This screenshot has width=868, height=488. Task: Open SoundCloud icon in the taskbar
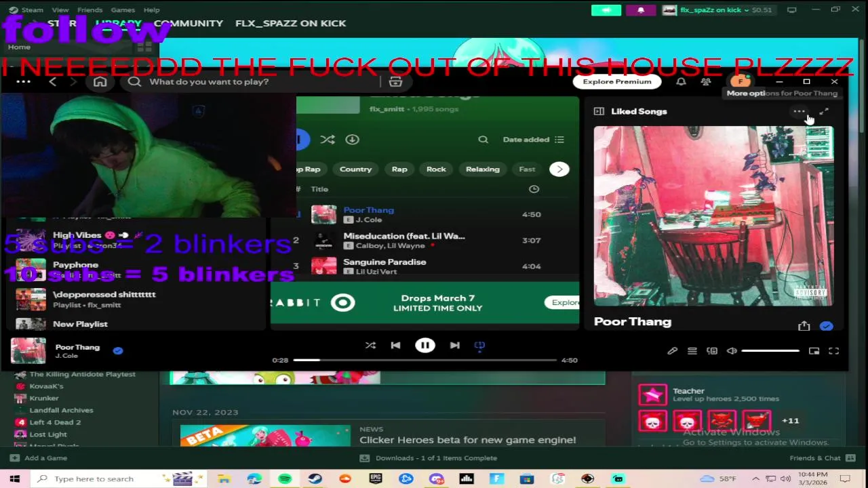(345, 479)
